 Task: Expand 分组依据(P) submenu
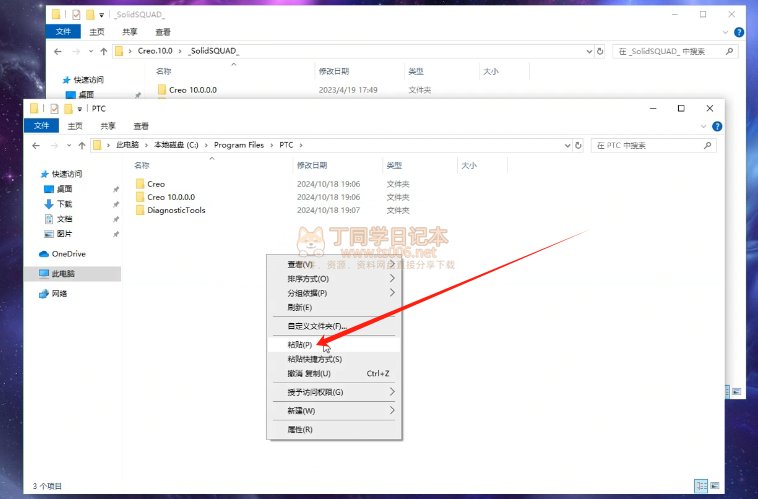point(334,293)
